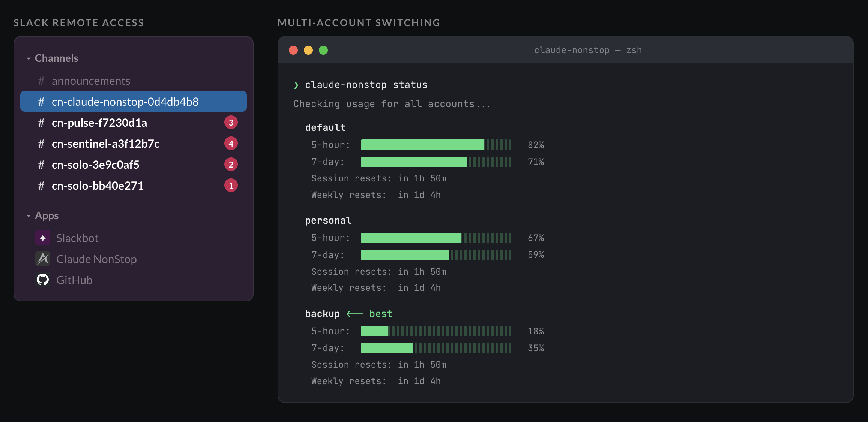Click the Apps section heading
The height and width of the screenshot is (422, 868).
[x=47, y=216]
